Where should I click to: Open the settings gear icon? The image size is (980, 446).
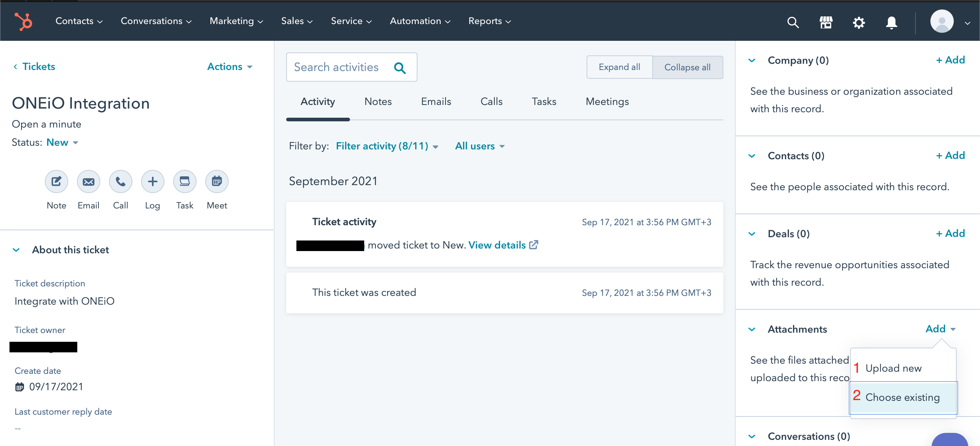coord(859,23)
